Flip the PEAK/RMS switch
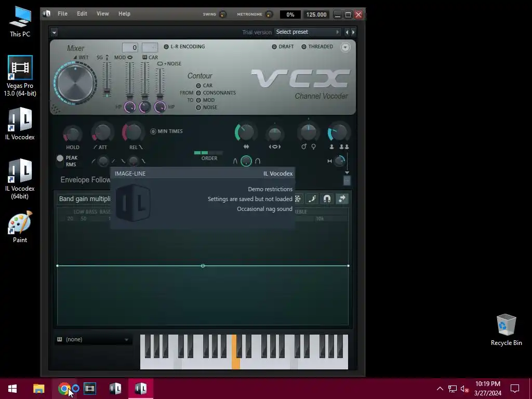Screen dimensions: 532x399 (60, 161)
